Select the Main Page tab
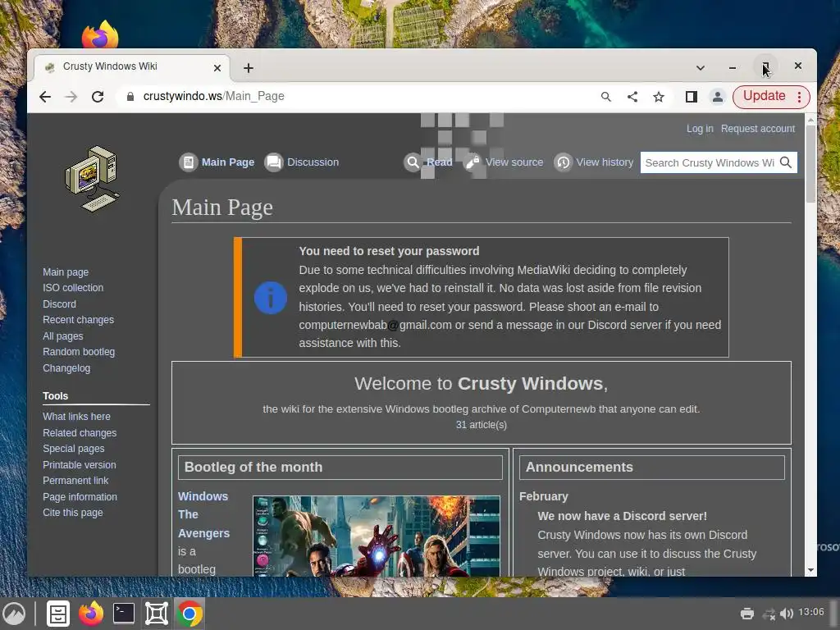This screenshot has height=630, width=840. [x=227, y=162]
